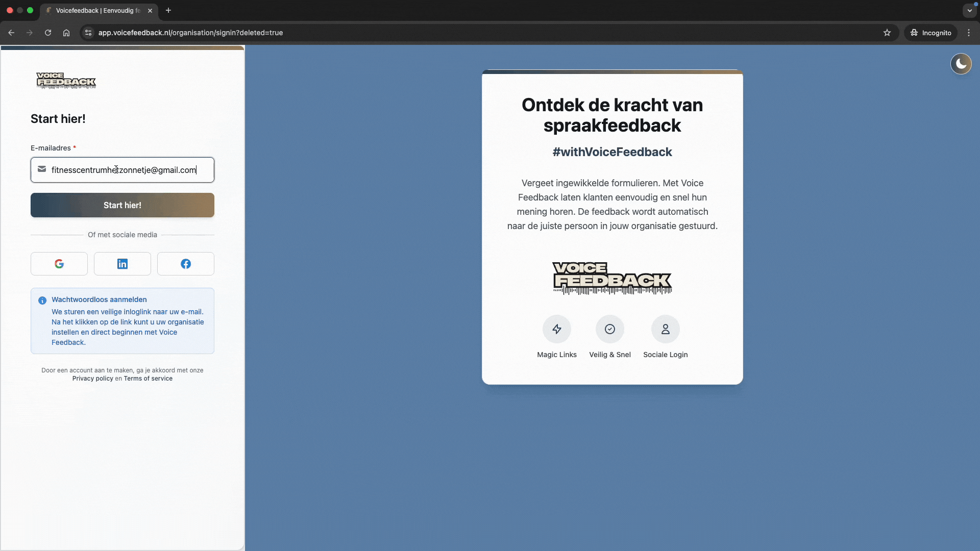Screen dimensions: 980x551
Task: Toggle dark mode with the moon icon
Action: tap(961, 64)
